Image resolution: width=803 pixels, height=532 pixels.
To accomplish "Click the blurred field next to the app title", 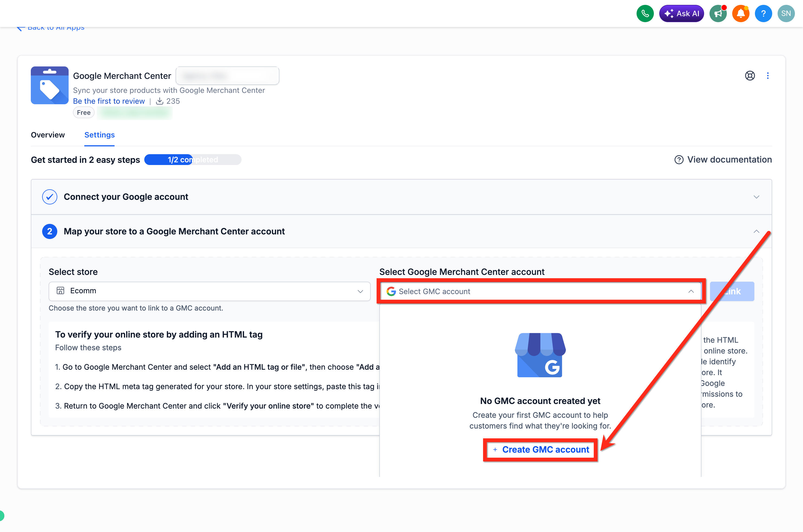I will (227, 76).
